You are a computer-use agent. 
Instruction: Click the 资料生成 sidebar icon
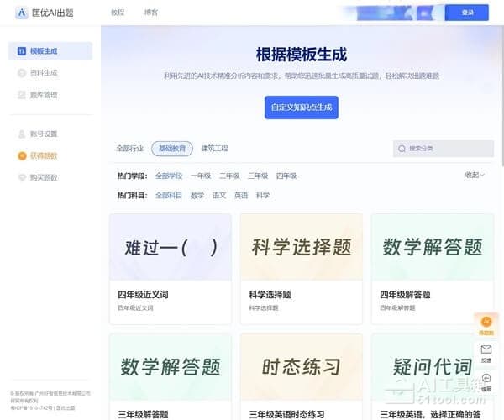[22, 73]
